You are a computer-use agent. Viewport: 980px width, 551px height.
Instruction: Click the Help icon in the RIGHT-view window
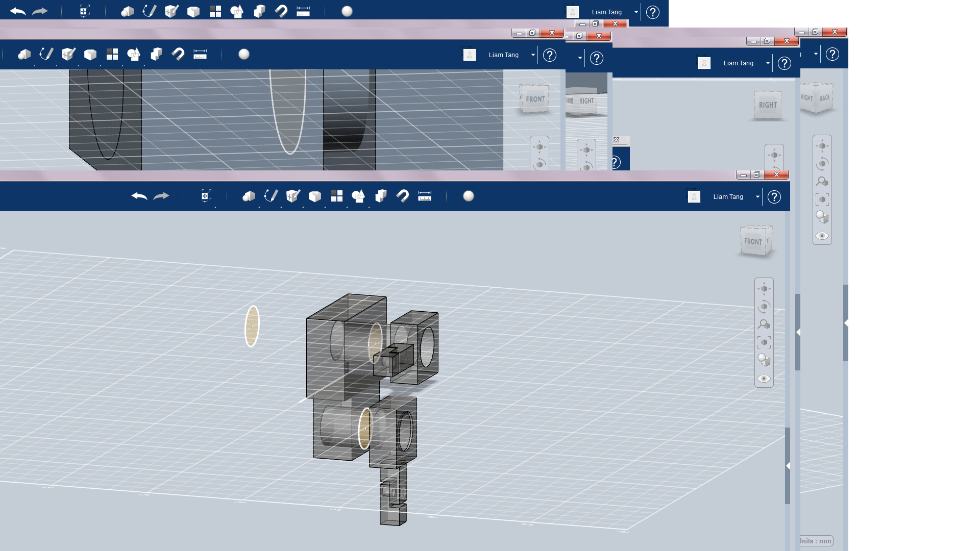click(x=785, y=63)
